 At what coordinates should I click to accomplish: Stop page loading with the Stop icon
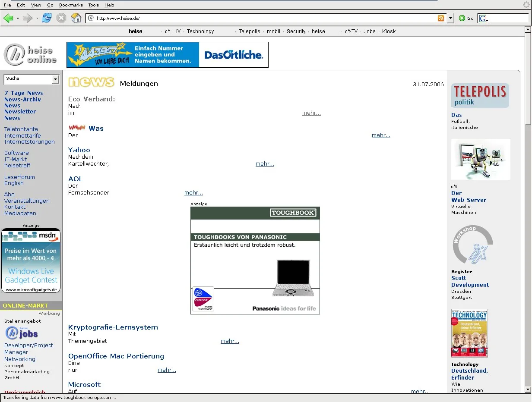[x=61, y=18]
